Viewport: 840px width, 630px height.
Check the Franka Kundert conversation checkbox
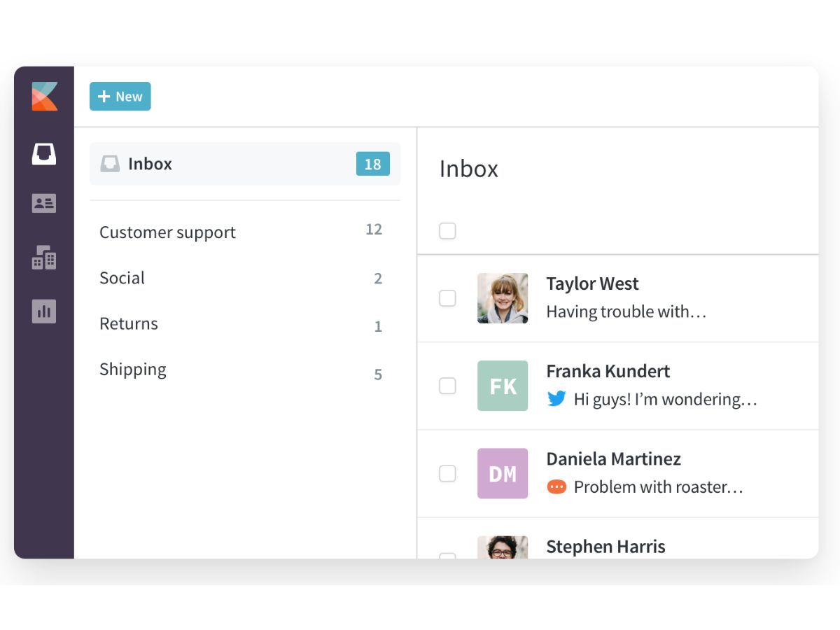[447, 386]
